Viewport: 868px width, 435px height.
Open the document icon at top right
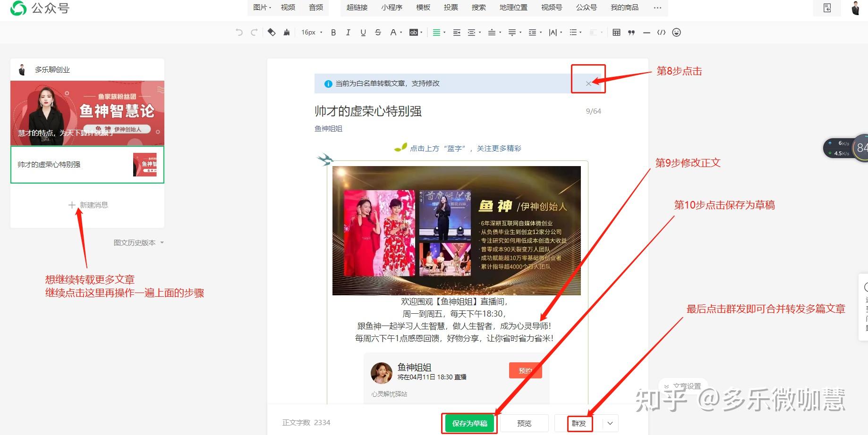coord(827,8)
